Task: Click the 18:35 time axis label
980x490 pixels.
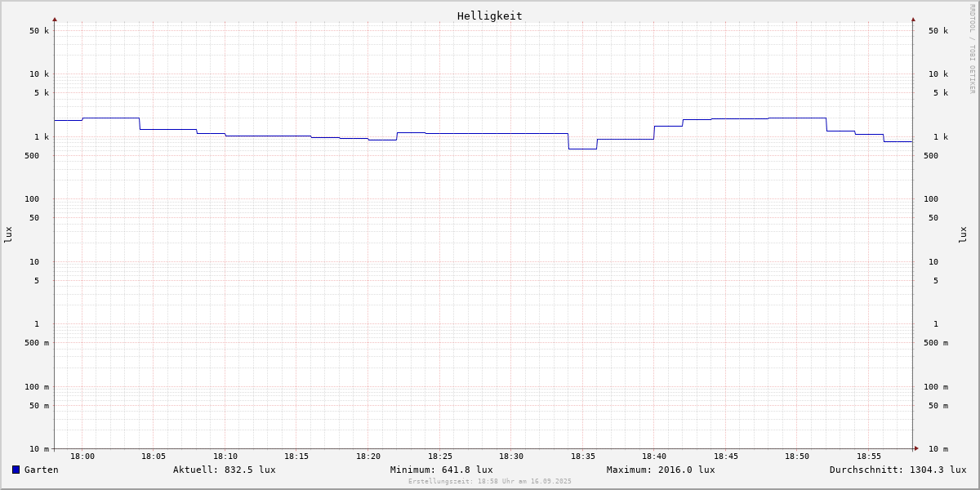Action: [583, 457]
